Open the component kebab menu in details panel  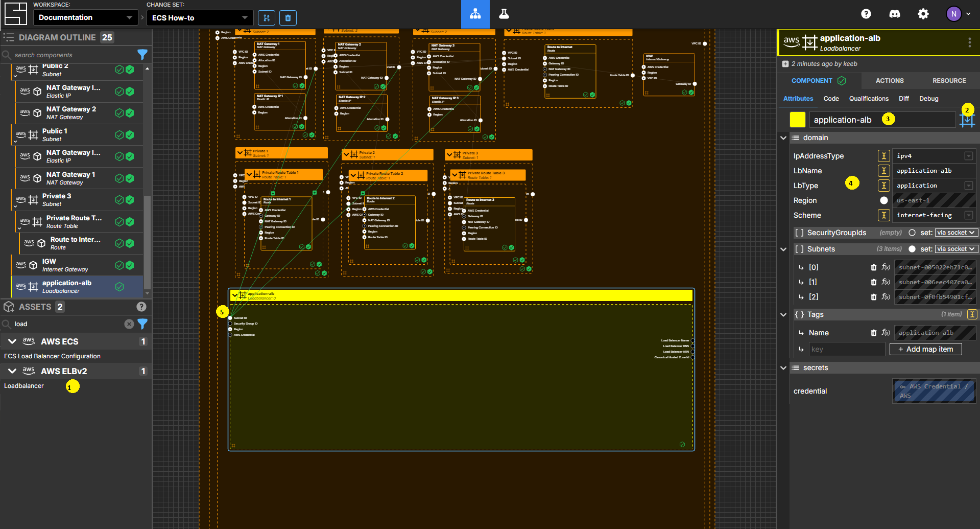tap(969, 42)
